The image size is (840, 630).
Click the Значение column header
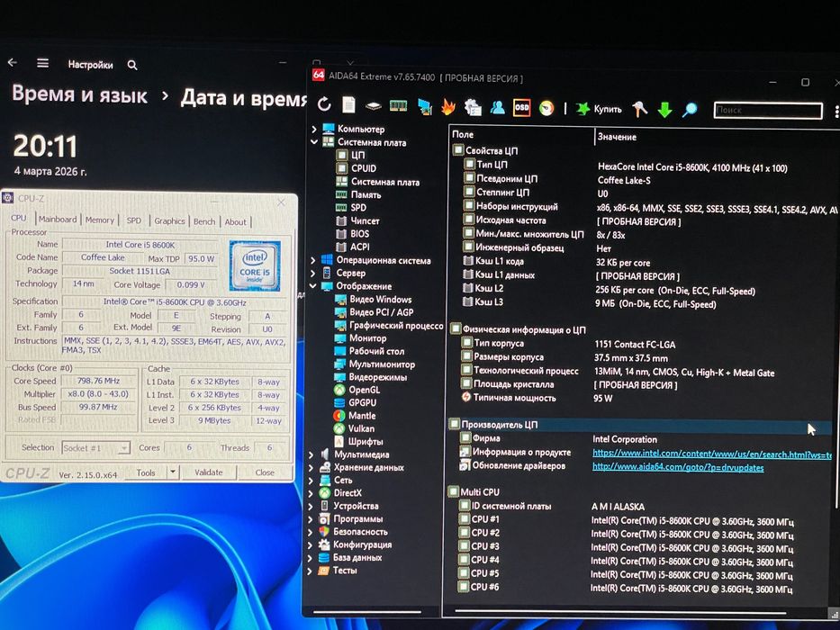[617, 137]
